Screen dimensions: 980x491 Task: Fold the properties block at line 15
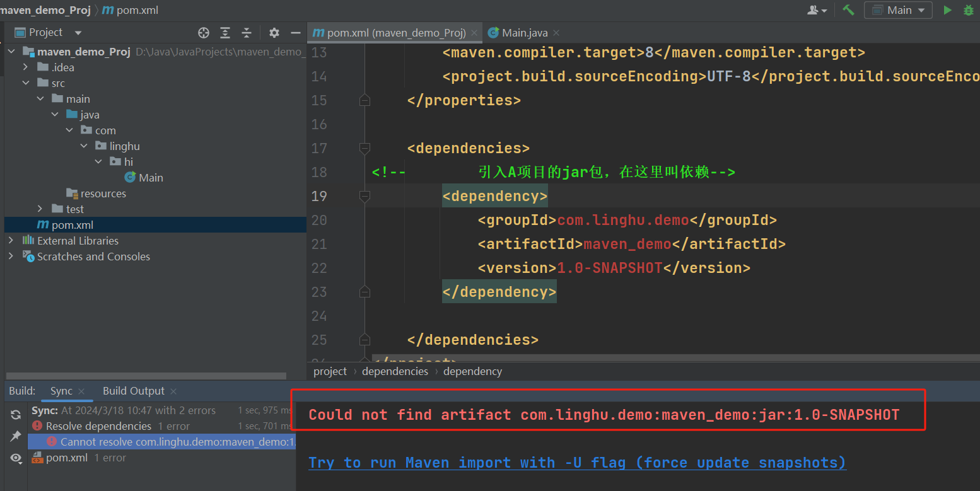click(x=364, y=100)
